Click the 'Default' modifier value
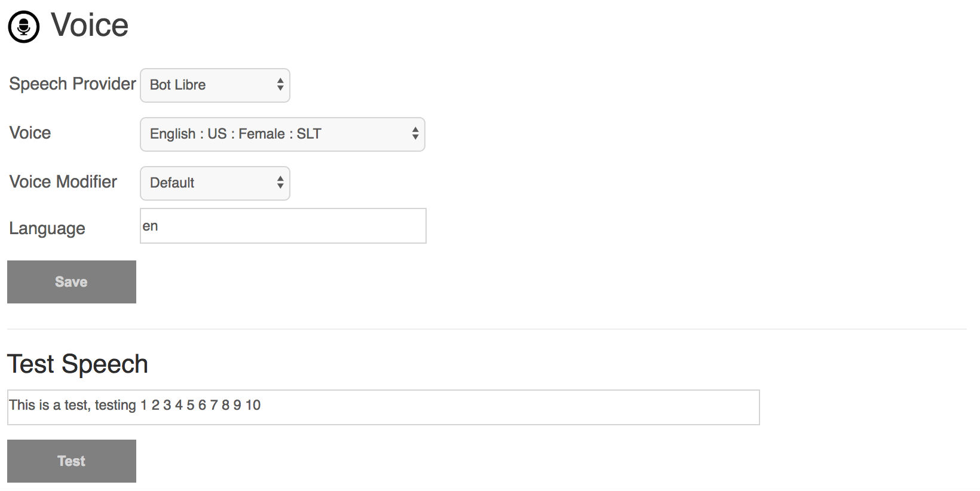 click(x=172, y=183)
